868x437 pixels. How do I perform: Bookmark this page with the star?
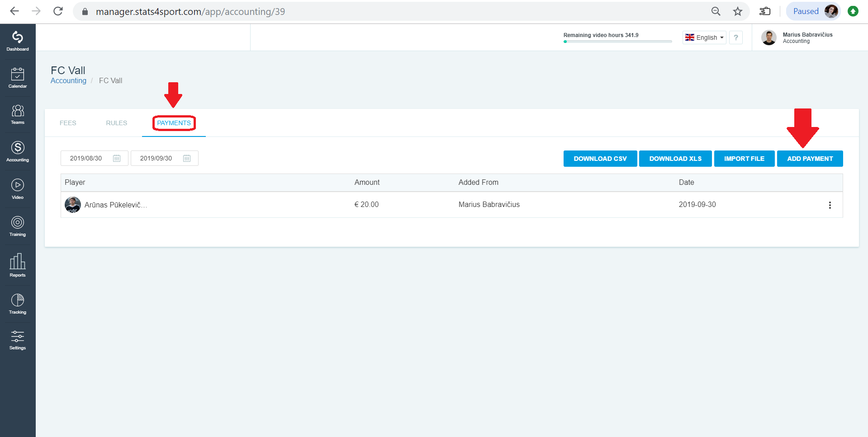point(738,11)
